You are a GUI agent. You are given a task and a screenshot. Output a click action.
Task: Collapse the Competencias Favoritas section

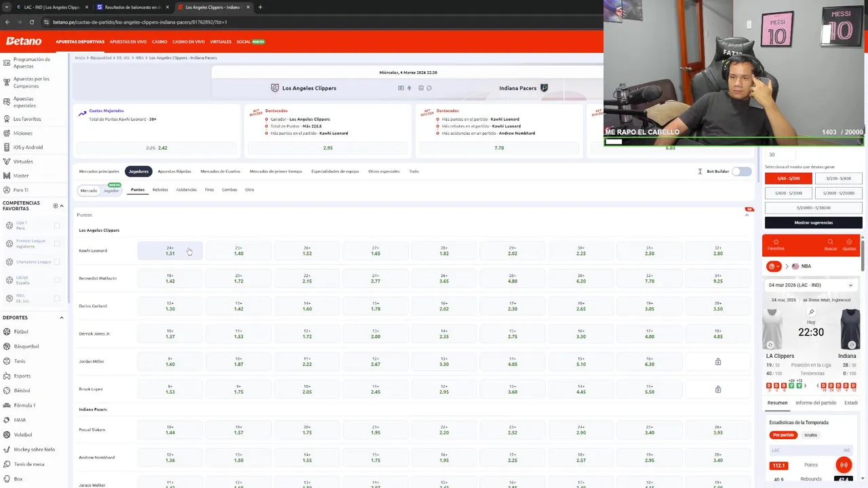tap(62, 206)
